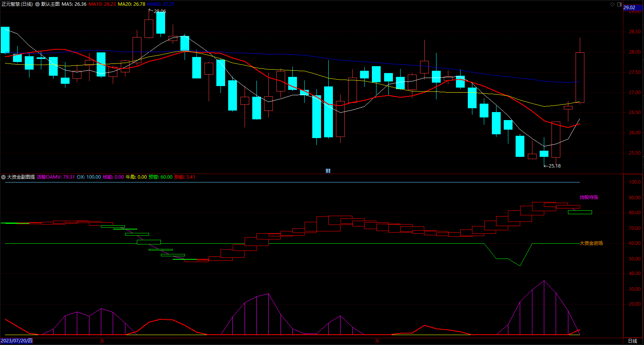The width and height of the screenshot is (644, 345).
Task: Toggle the side panel icon at top right
Action: (x=620, y=4)
